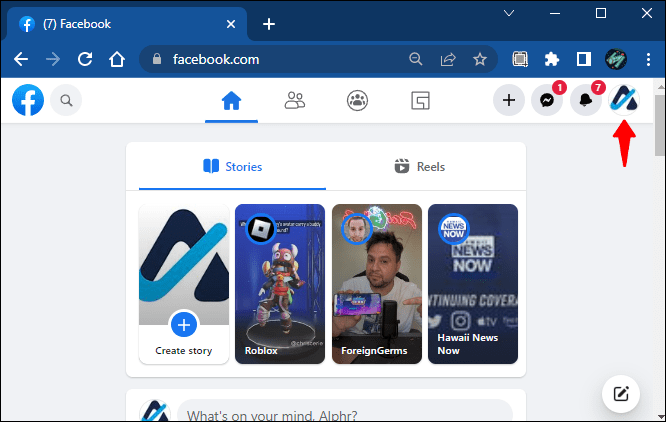Click the new message compose button
The height and width of the screenshot is (422, 666).
(621, 394)
